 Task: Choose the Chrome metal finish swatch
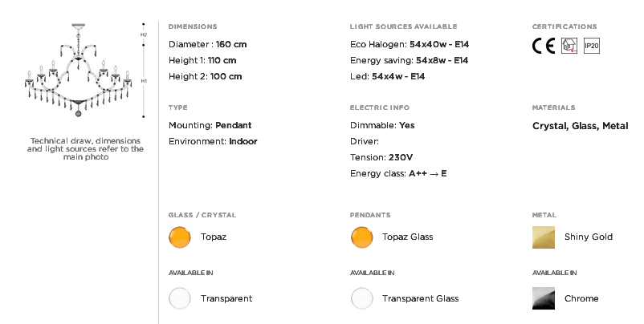[544, 298]
